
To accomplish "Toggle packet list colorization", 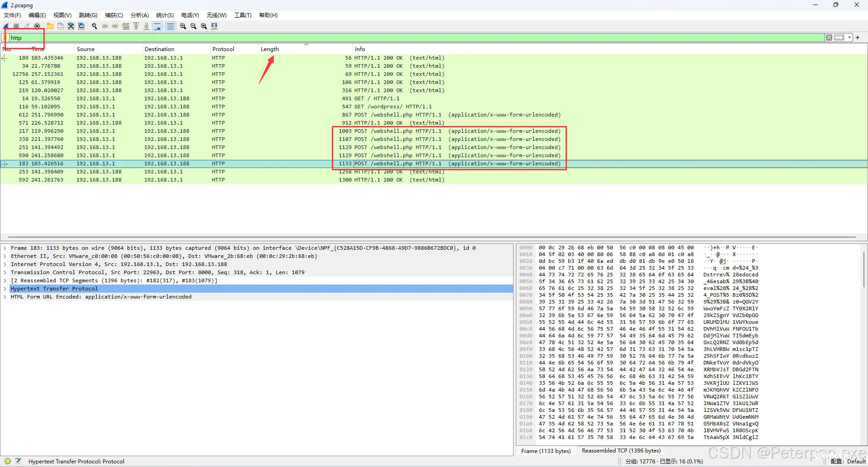I will pyautogui.click(x=170, y=26).
